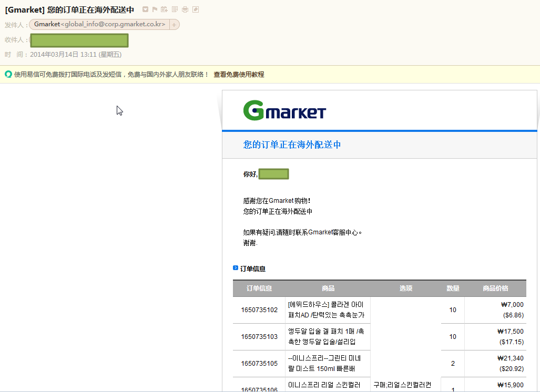Click the Yixin promo icon in banner
The image size is (540, 392).
[8, 74]
